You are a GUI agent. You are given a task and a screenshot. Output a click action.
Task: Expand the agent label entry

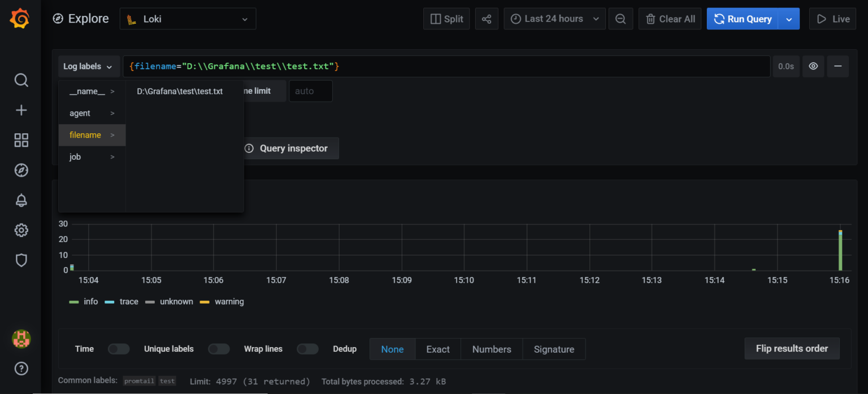(92, 113)
